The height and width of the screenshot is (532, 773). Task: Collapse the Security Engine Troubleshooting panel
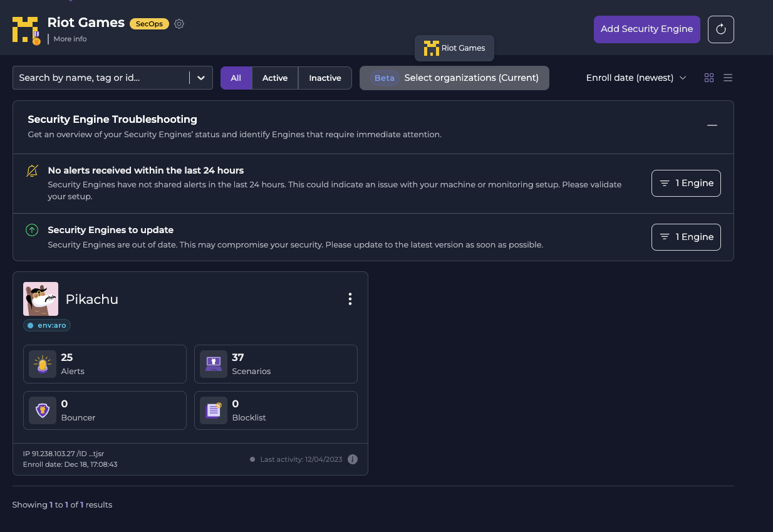[x=712, y=125]
